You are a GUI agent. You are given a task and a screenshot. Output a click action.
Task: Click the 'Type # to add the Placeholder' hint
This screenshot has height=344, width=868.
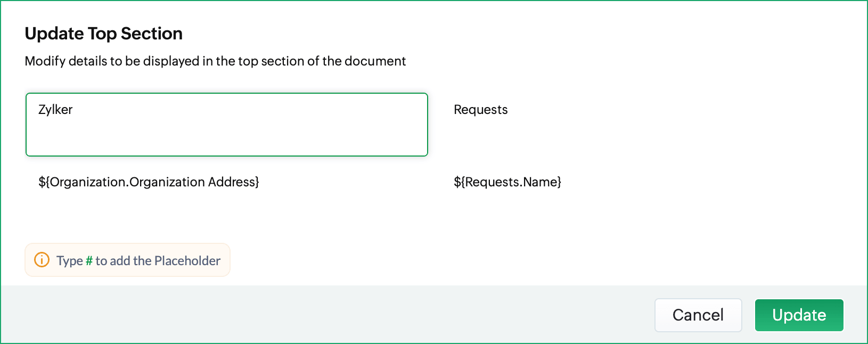pyautogui.click(x=127, y=260)
